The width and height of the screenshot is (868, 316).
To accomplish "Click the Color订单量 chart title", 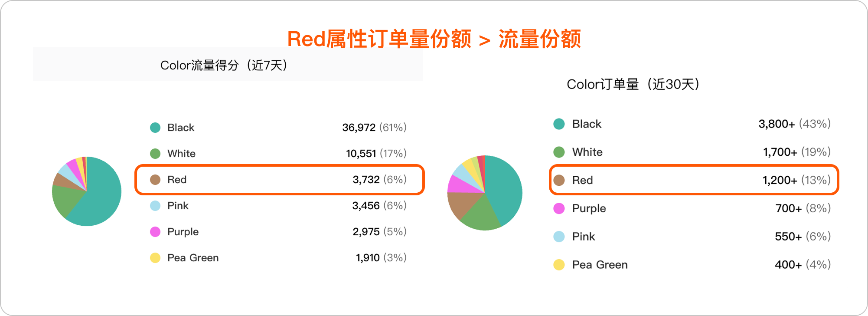I will click(x=633, y=84).
